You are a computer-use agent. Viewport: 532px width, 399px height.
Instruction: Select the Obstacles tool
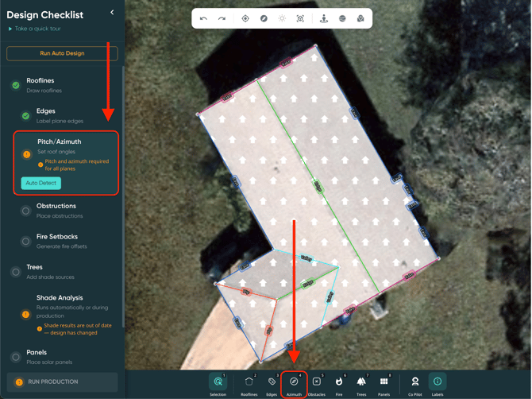(x=317, y=385)
